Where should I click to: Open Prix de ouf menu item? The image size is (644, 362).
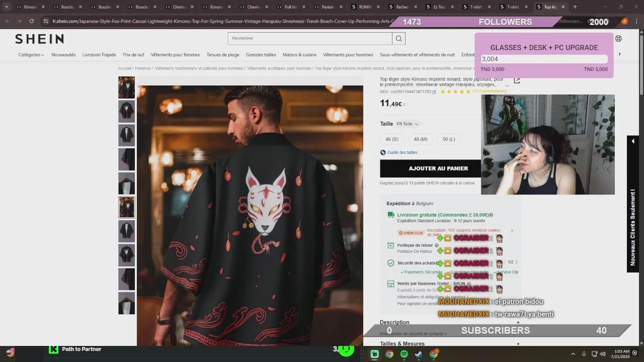[133, 55]
